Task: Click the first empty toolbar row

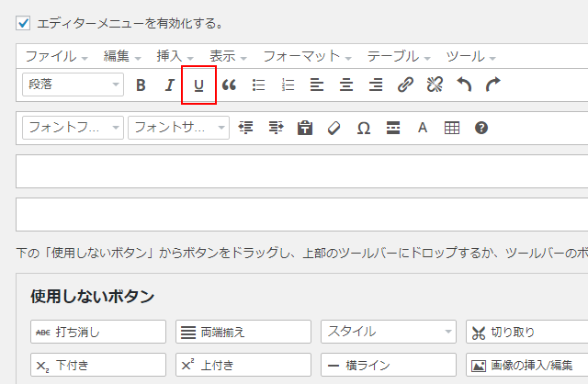Action: tap(301, 171)
